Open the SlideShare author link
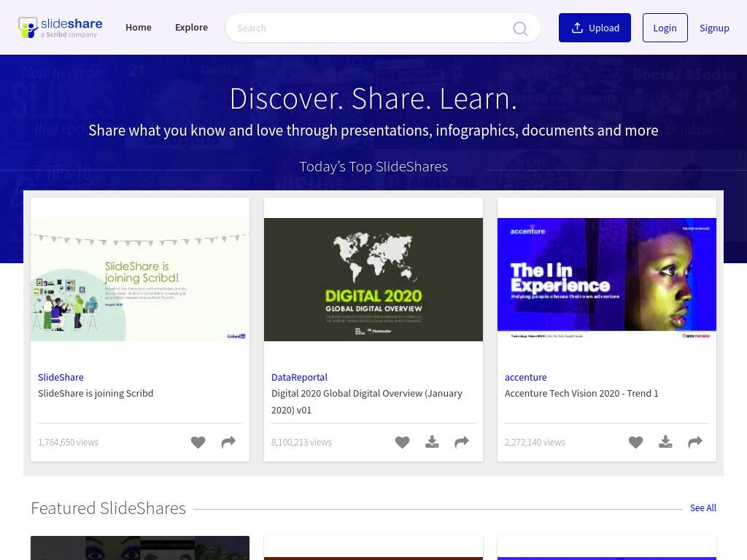 tap(61, 377)
